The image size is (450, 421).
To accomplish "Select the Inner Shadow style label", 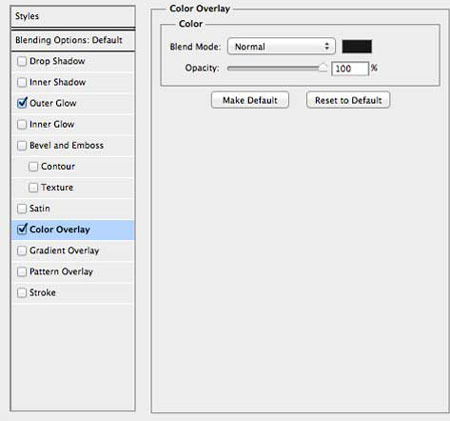I will (58, 82).
